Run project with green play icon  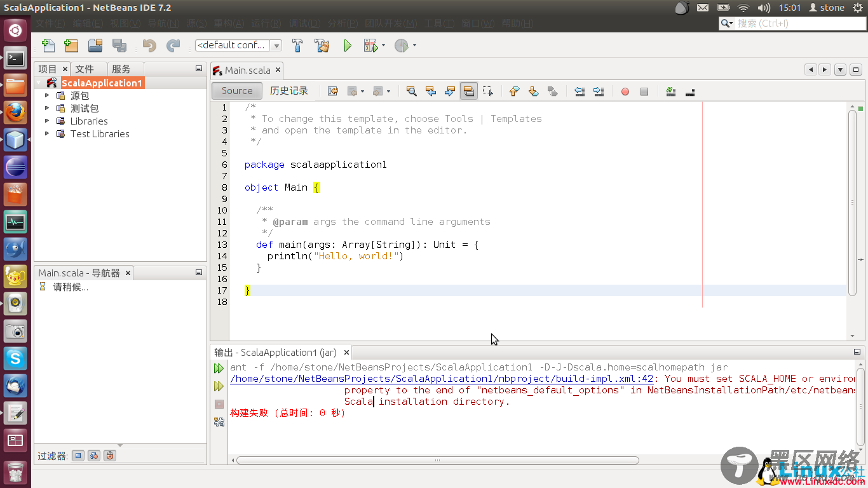348,45
